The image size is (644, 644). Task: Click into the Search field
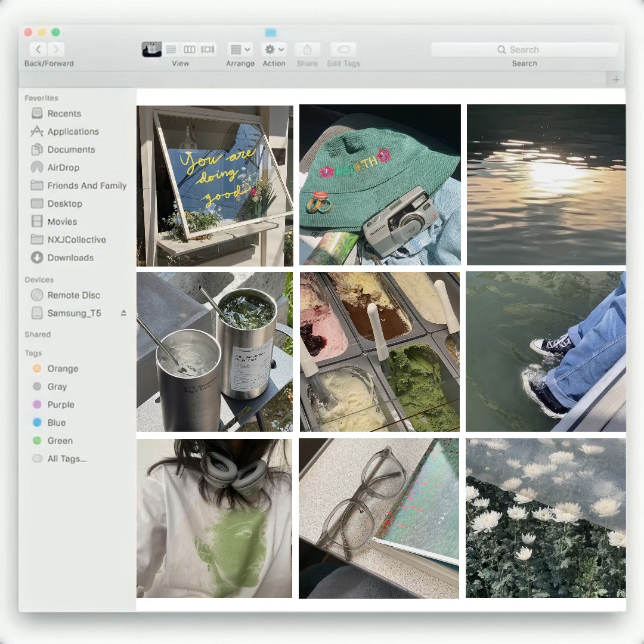coord(525,49)
